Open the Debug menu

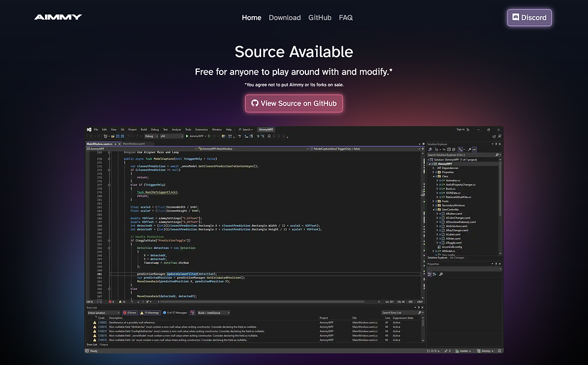(x=155, y=130)
